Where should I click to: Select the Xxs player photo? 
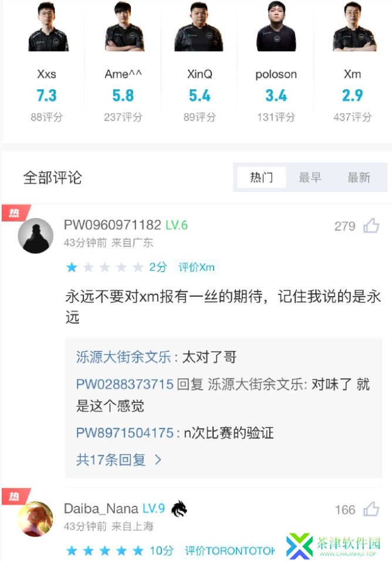[48, 27]
